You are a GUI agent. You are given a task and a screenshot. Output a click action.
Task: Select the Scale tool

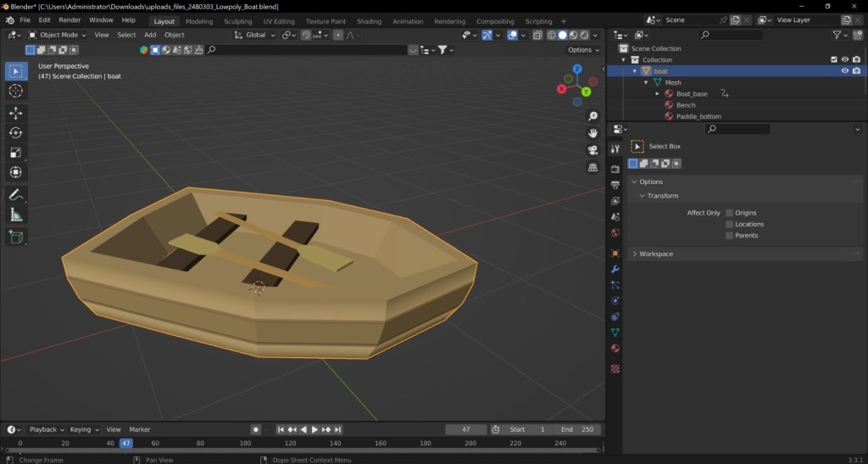[x=15, y=153]
